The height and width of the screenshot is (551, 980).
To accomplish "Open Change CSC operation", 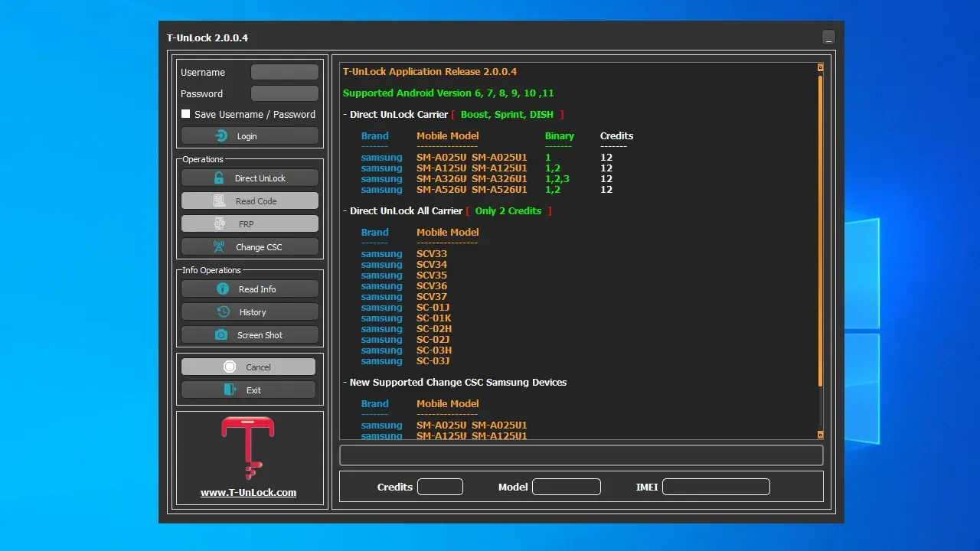I will click(250, 246).
